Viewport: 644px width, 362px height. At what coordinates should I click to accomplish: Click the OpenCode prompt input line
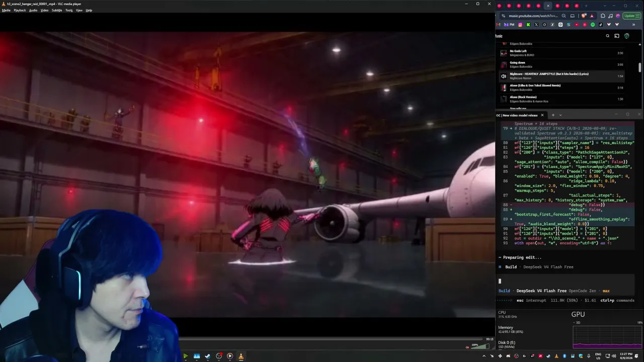(x=566, y=281)
